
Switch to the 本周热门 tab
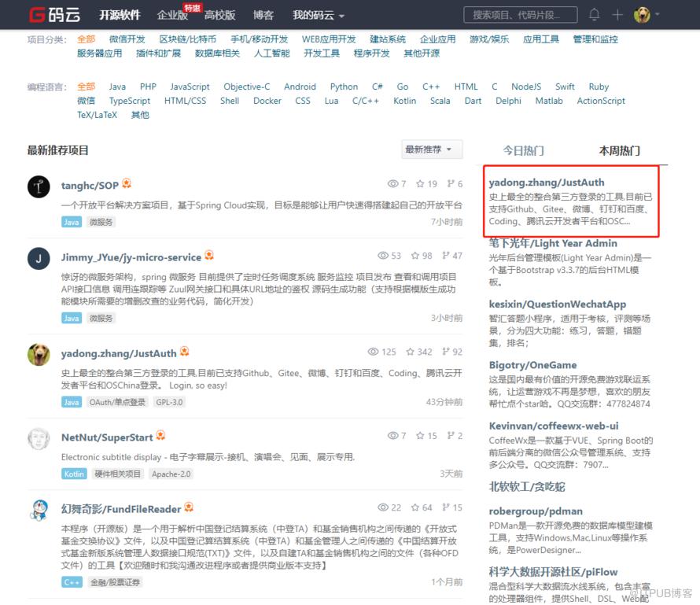[619, 151]
